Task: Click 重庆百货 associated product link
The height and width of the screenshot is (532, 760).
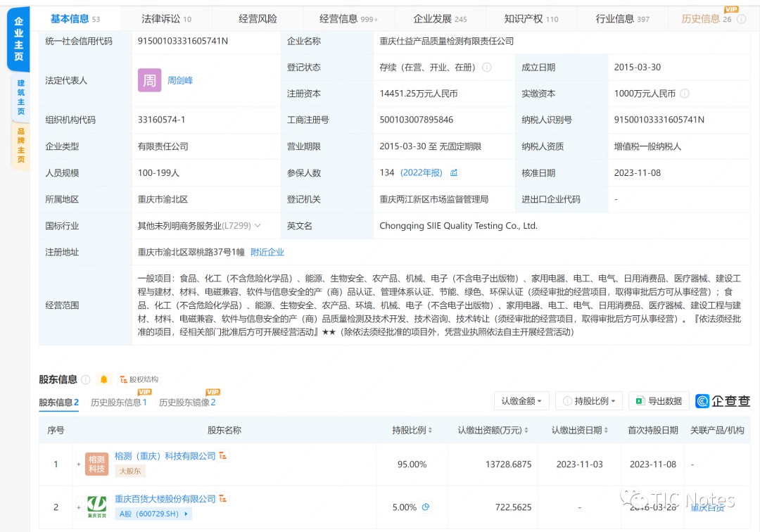Action: point(707,508)
